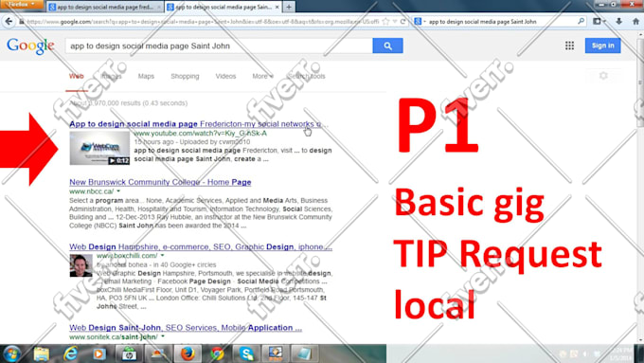Open Google Chrome from the taskbar
The image size is (644, 363).
coord(217,354)
